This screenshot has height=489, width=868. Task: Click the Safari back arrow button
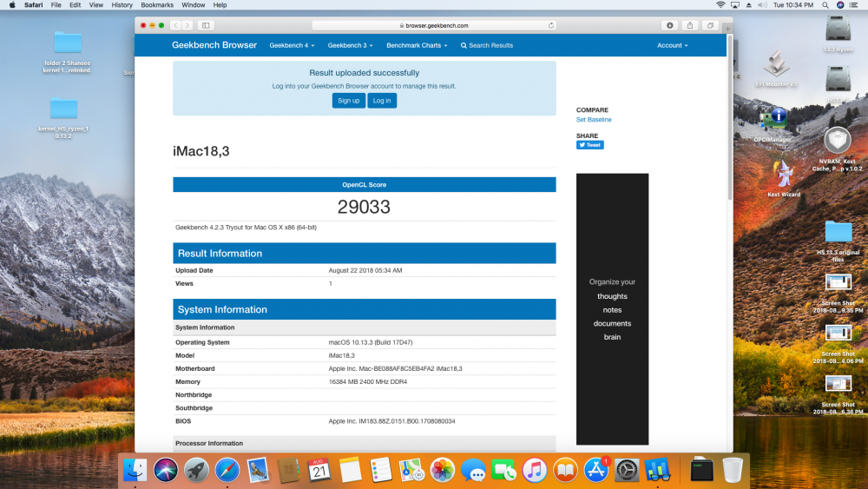[176, 25]
